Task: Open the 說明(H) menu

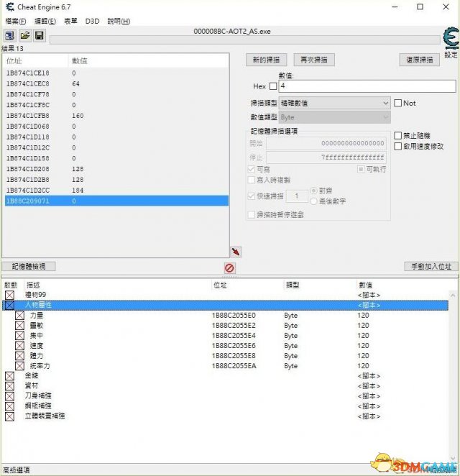Action: (x=119, y=22)
